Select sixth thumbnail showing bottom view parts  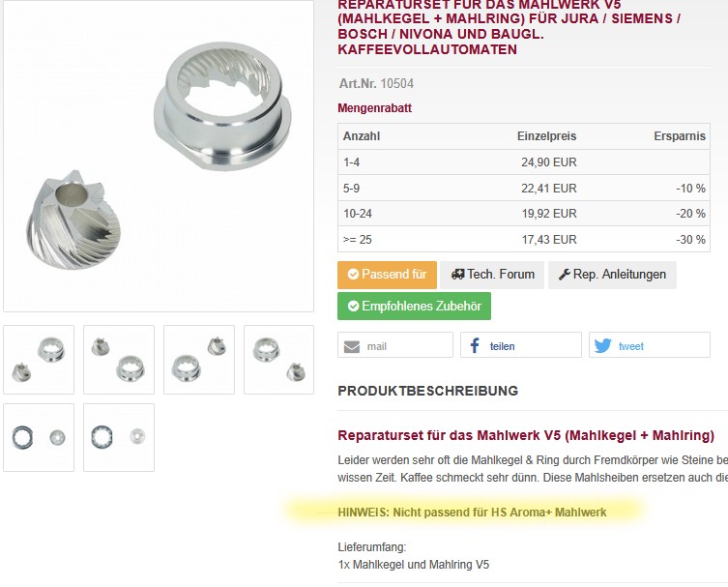coord(119,437)
